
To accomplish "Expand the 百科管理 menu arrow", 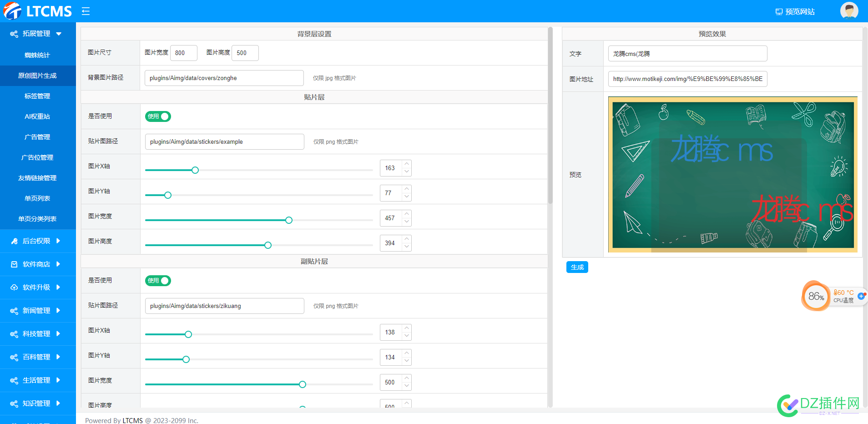I will point(58,357).
